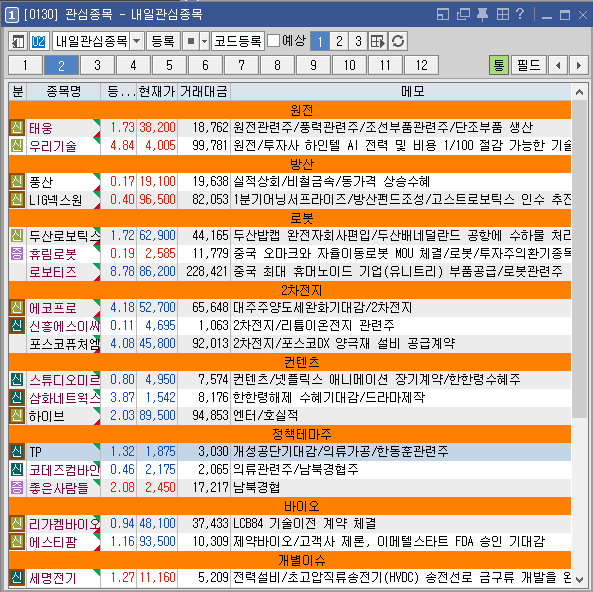Click the dark 신 icon beside 신흥에스이씨
593x592 pixels.
[17, 326]
